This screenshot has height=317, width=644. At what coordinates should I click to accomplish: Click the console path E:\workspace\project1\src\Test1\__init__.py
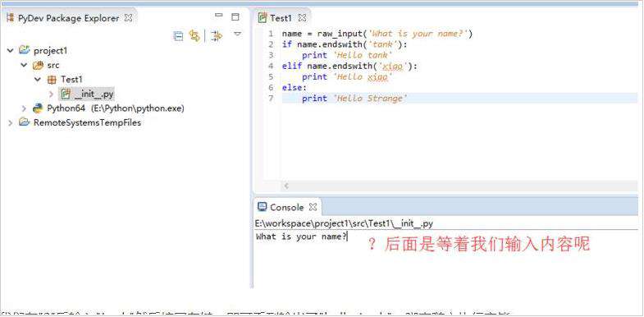click(344, 223)
